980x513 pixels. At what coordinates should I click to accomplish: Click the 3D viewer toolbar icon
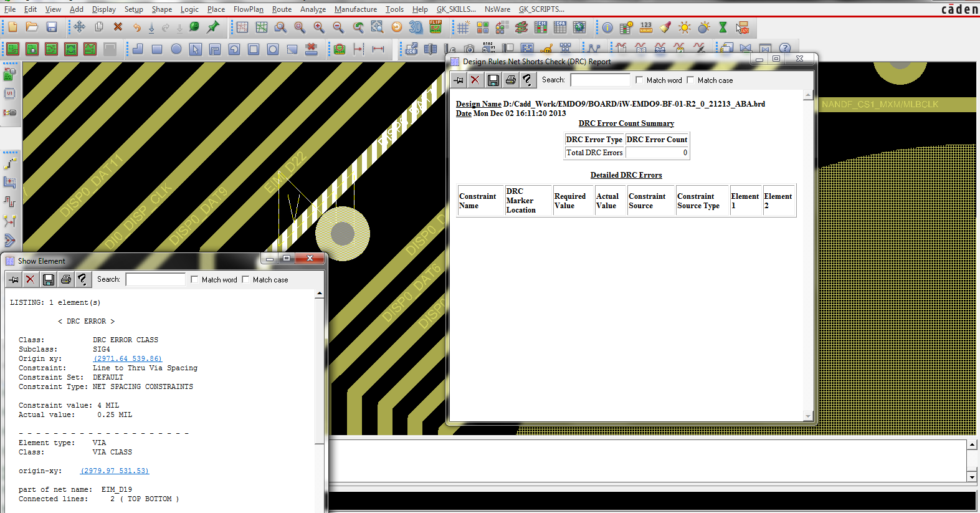[x=416, y=27]
